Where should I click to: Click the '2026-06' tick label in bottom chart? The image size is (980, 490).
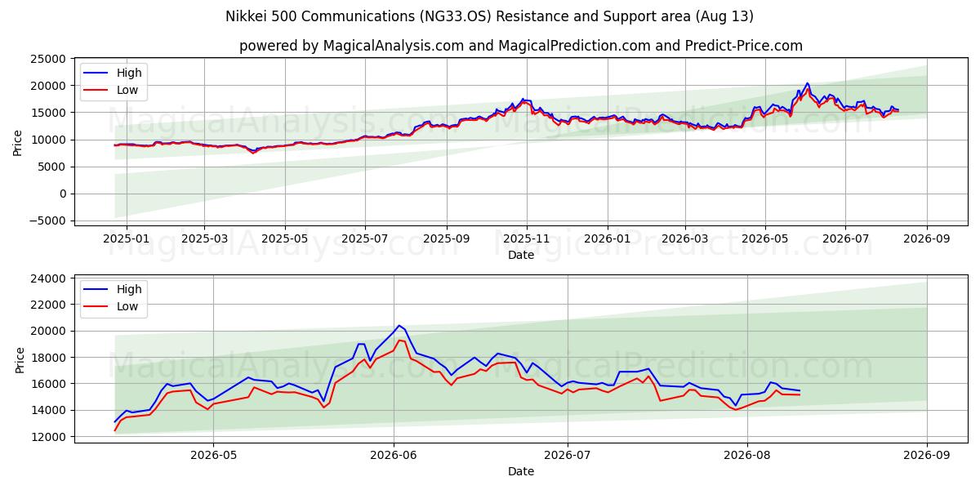394,457
